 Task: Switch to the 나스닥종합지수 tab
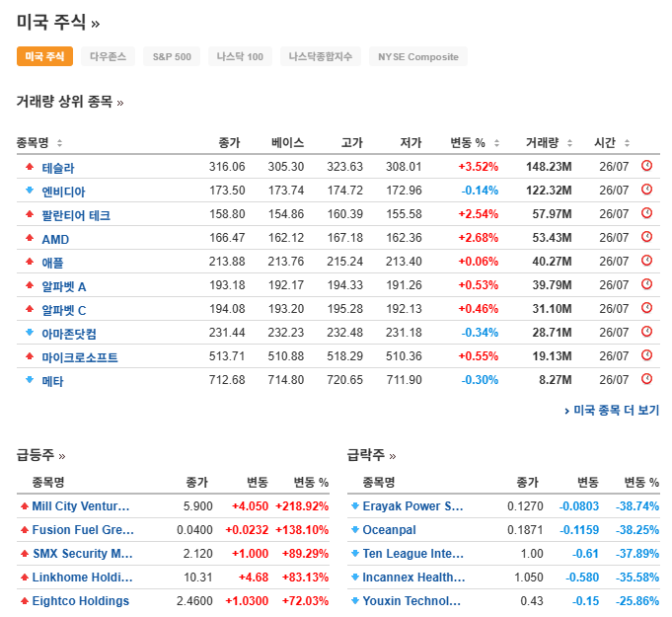point(321,56)
